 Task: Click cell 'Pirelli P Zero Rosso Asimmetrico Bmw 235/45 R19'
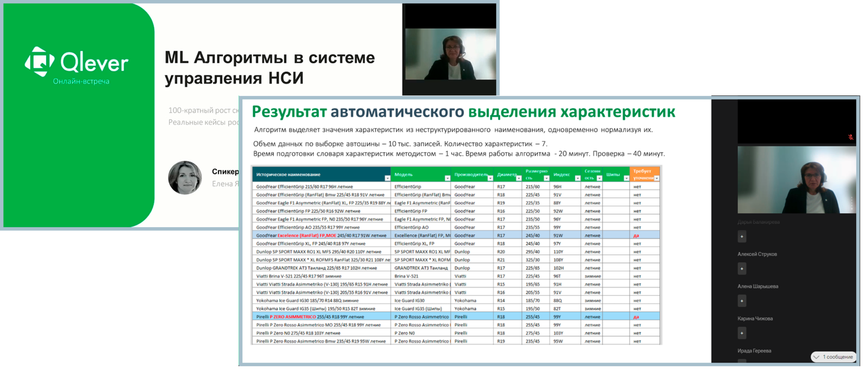(x=321, y=341)
